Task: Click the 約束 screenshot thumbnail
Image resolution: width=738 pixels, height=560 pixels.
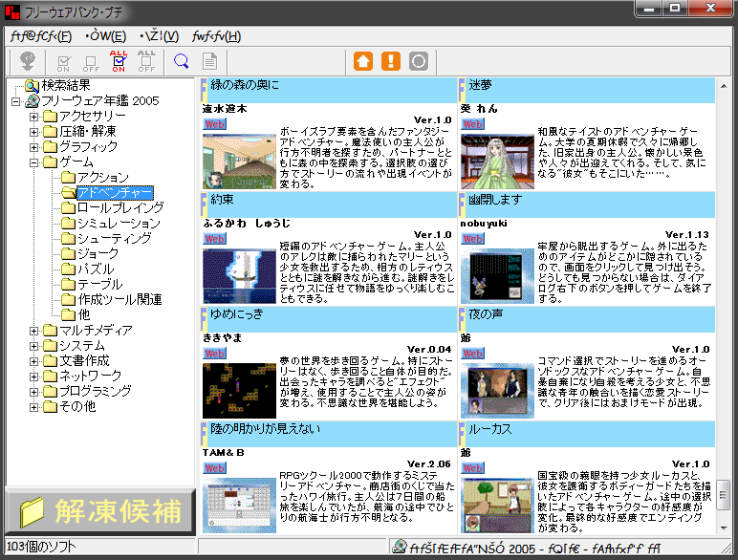Action: click(239, 276)
